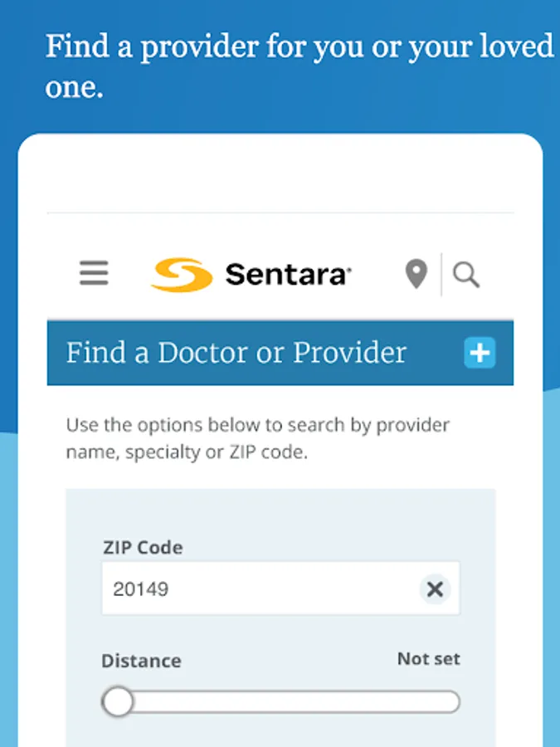
Task: Open the hamburger navigation menu
Action: 94,273
